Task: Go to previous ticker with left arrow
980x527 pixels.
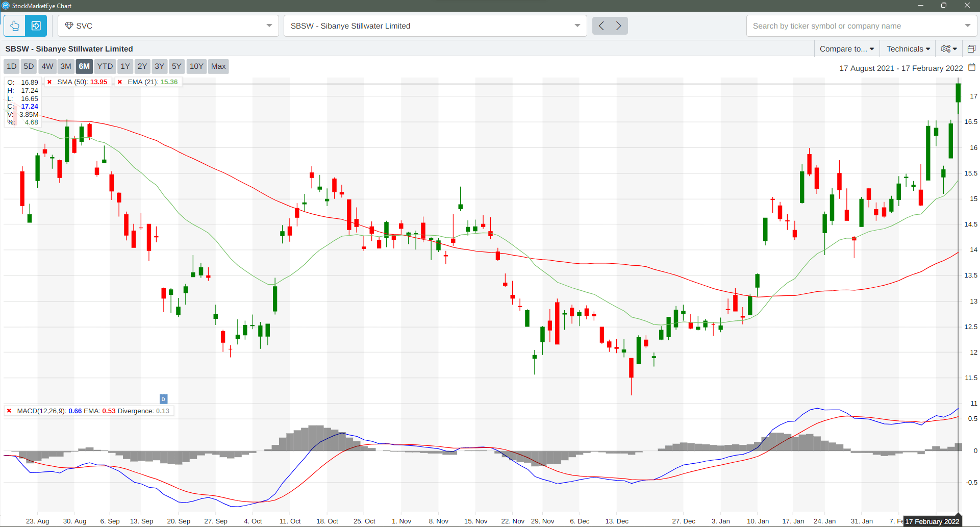Action: point(601,26)
